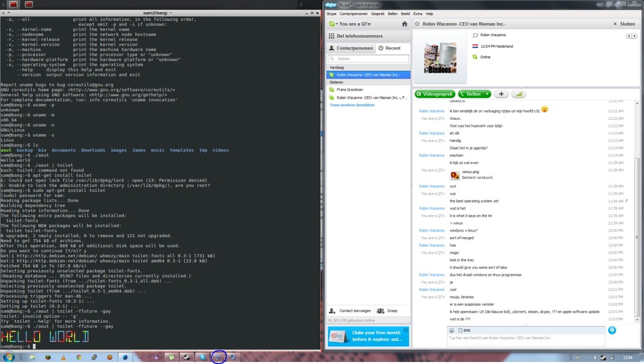Open the call quality signal bars button

(519, 94)
